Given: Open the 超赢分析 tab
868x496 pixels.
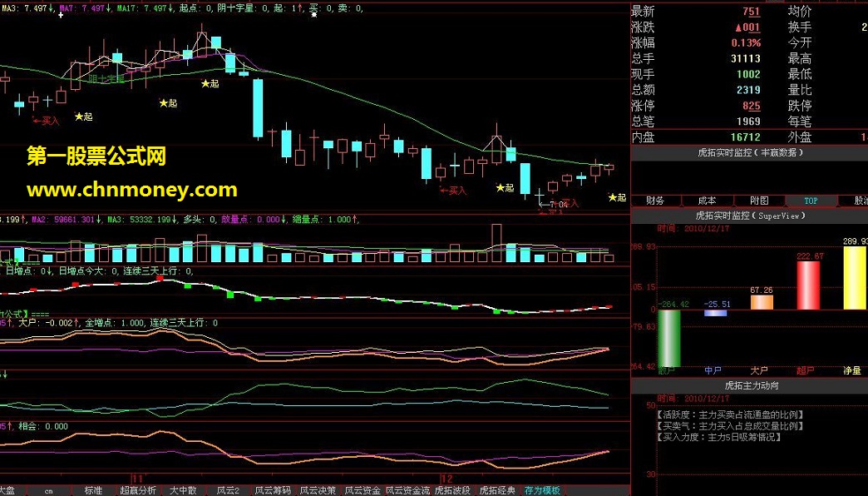Looking at the screenshot, I should coord(138,491).
